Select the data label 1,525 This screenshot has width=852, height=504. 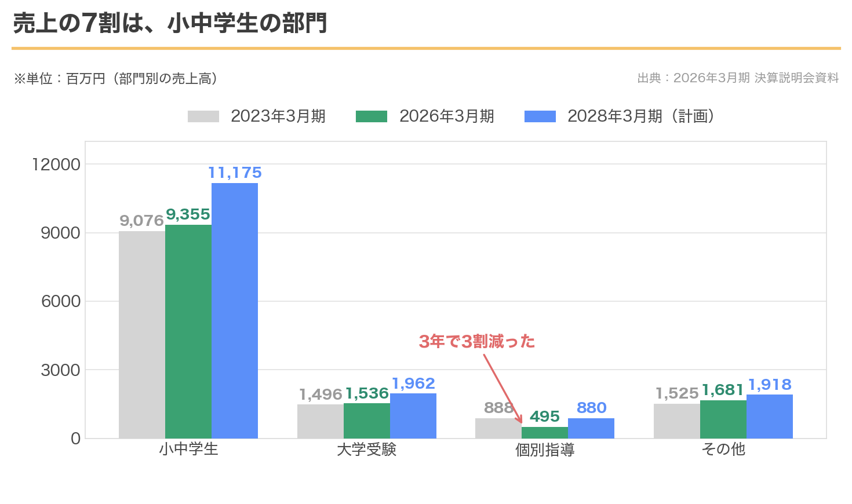(x=677, y=393)
